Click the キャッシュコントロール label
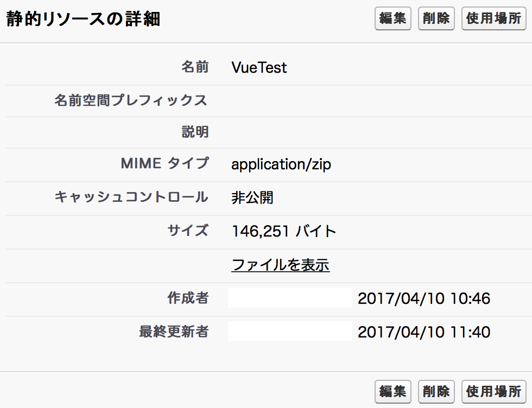 pyautogui.click(x=131, y=197)
